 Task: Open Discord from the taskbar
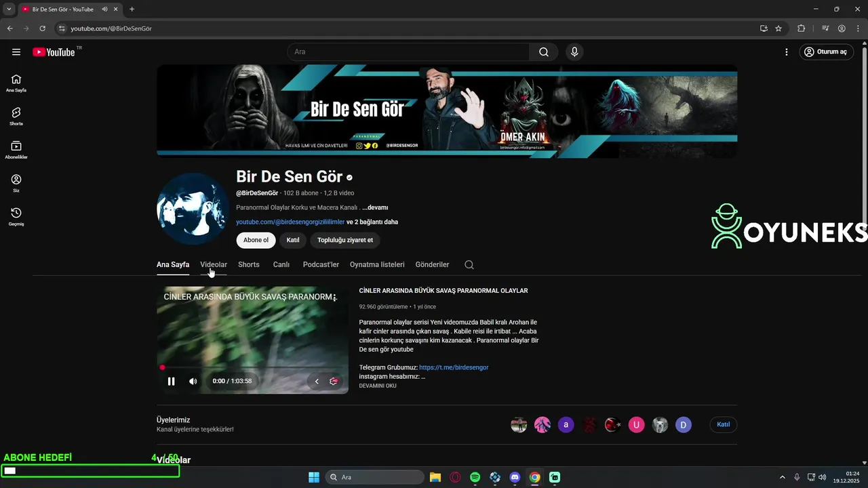point(515,477)
